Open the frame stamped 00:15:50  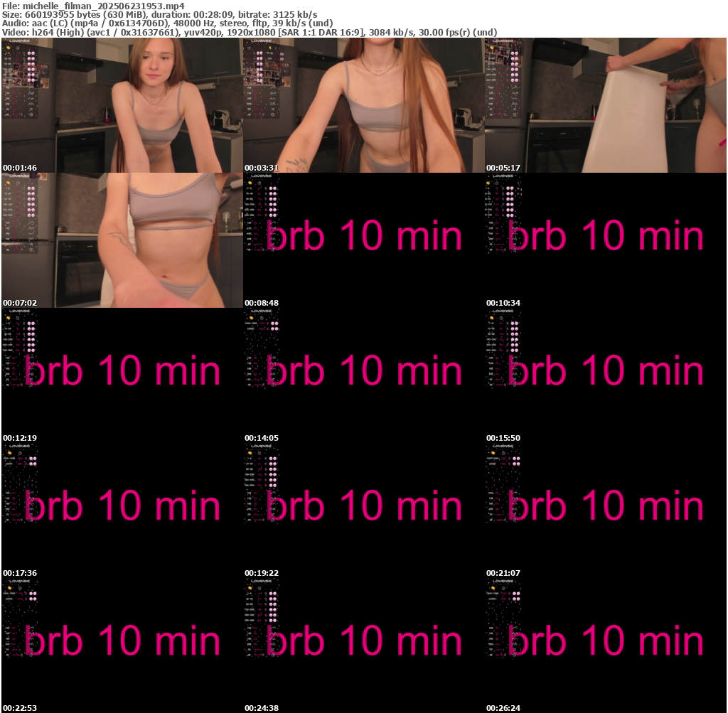tap(606, 375)
